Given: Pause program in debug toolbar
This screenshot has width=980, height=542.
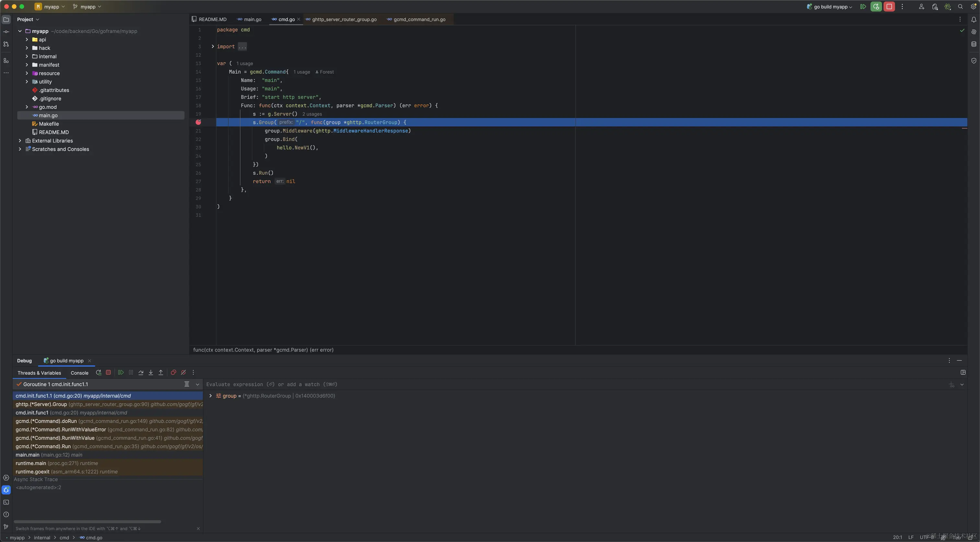Looking at the screenshot, I should coord(131,372).
